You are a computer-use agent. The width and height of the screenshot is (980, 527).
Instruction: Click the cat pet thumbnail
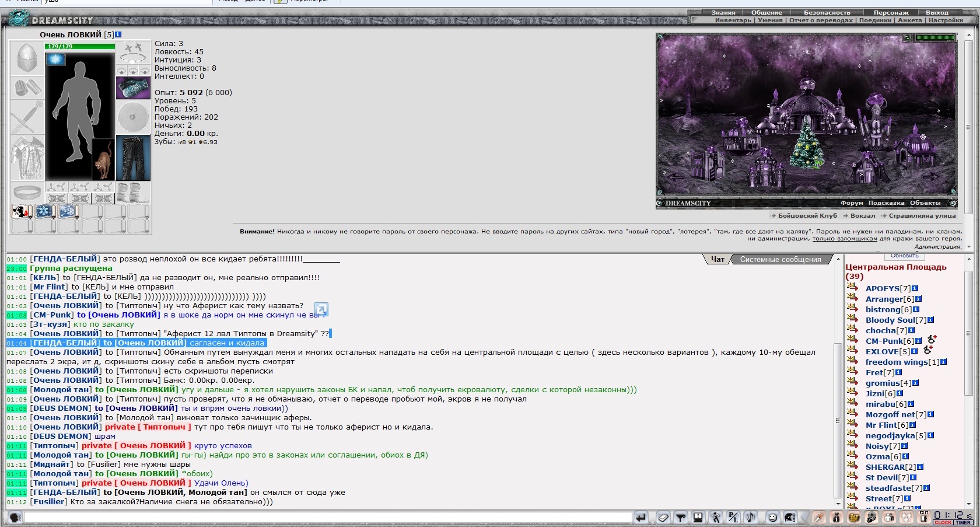(103, 159)
